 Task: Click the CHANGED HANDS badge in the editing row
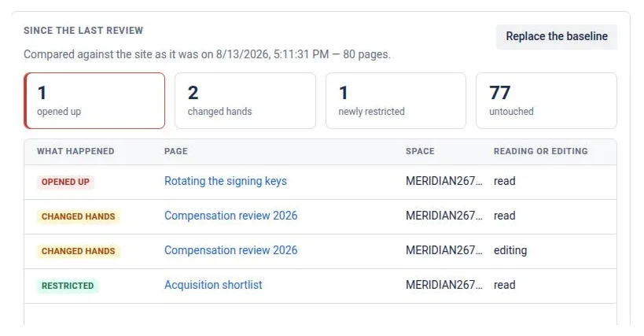coord(78,251)
